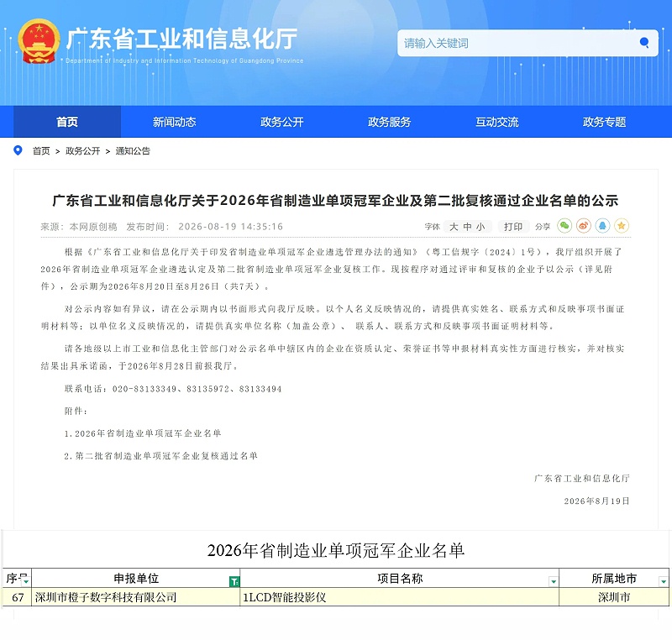Image resolution: width=672 pixels, height=640 pixels.
Task: Open attachment 1 省制造业单项冠军企业名单
Action: pos(143,433)
